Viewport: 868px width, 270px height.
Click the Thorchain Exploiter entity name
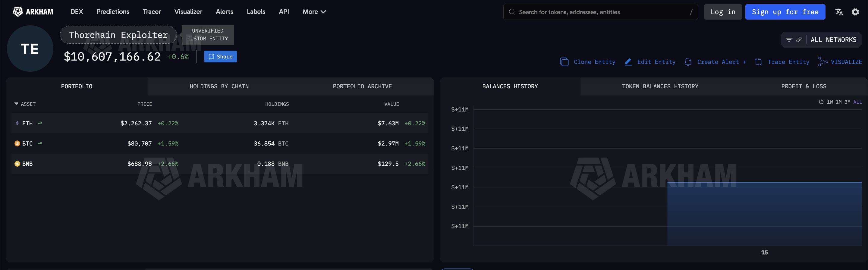(x=118, y=35)
